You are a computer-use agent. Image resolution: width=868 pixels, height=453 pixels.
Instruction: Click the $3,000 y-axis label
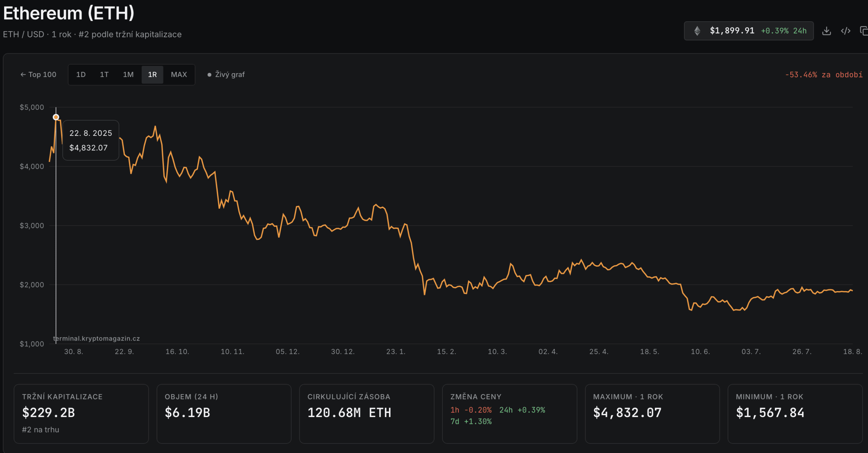[32, 226]
